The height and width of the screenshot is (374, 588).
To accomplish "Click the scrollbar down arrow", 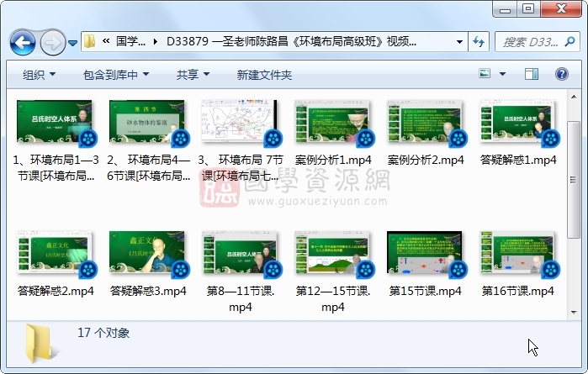I will coord(574,312).
